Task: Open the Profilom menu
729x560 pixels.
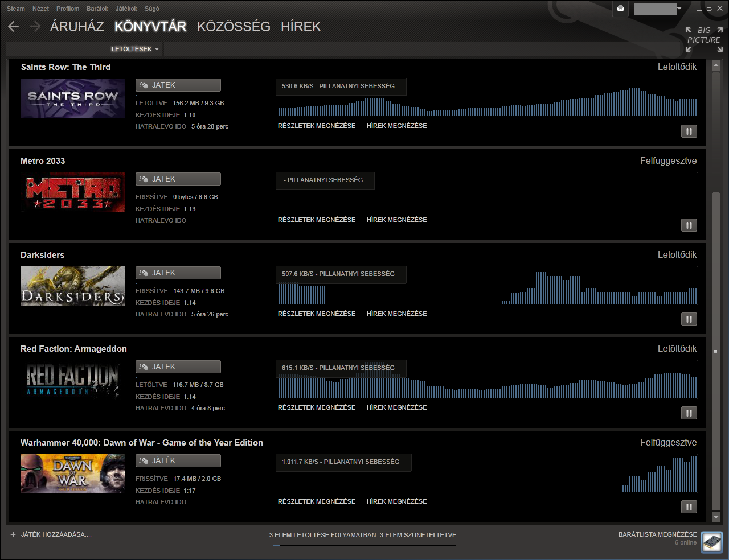Action: pos(68,9)
